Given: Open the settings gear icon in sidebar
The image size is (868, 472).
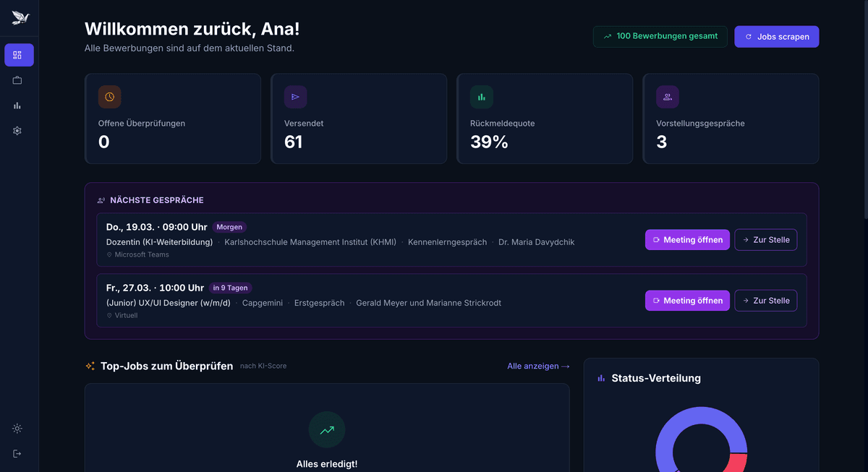Looking at the screenshot, I should click(17, 131).
